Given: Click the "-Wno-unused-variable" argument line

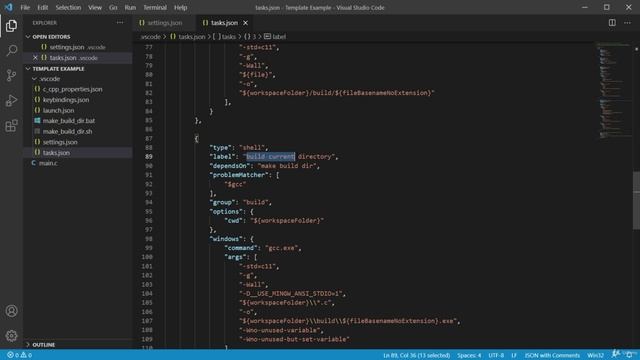Looking at the screenshot, I should 280,330.
